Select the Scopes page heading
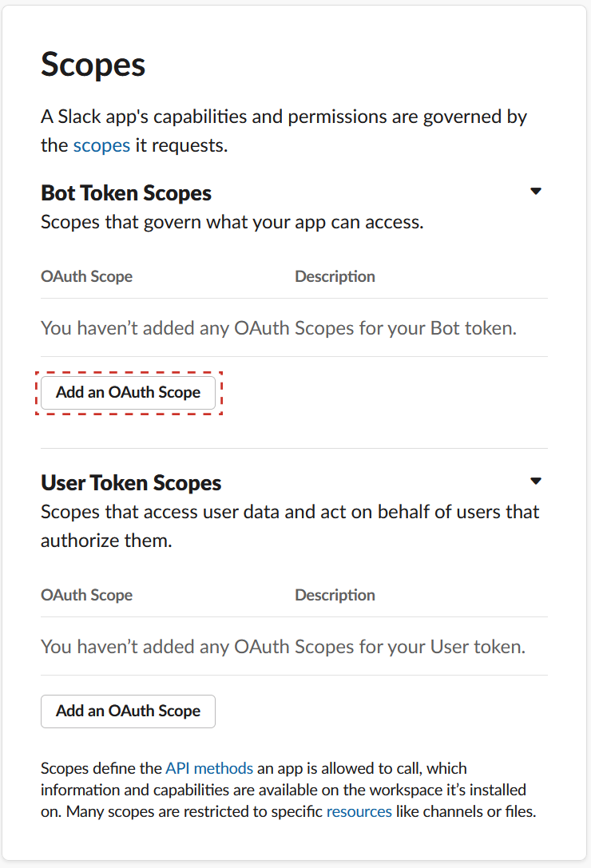The width and height of the screenshot is (591, 868). [93, 65]
